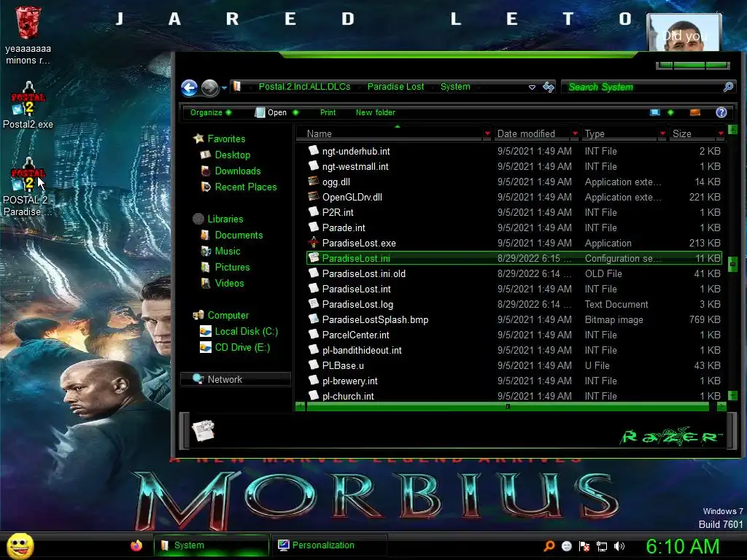Open the smiley Start button
The image size is (747, 560).
(x=20, y=545)
